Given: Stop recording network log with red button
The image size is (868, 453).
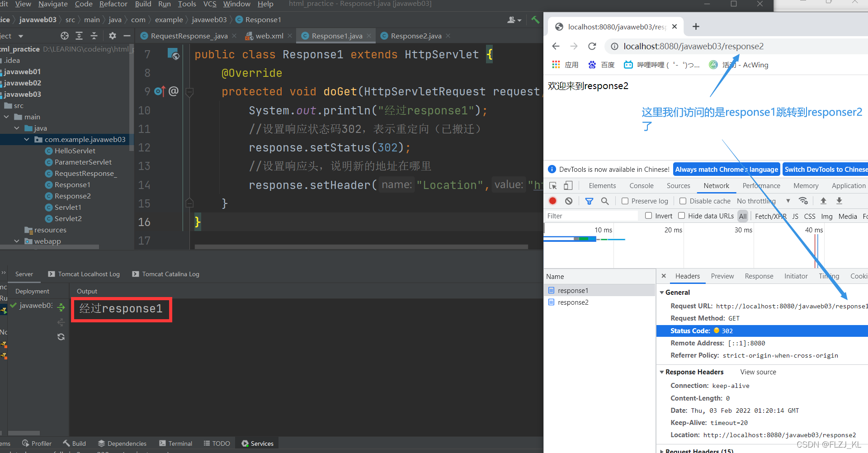Looking at the screenshot, I should 552,201.
